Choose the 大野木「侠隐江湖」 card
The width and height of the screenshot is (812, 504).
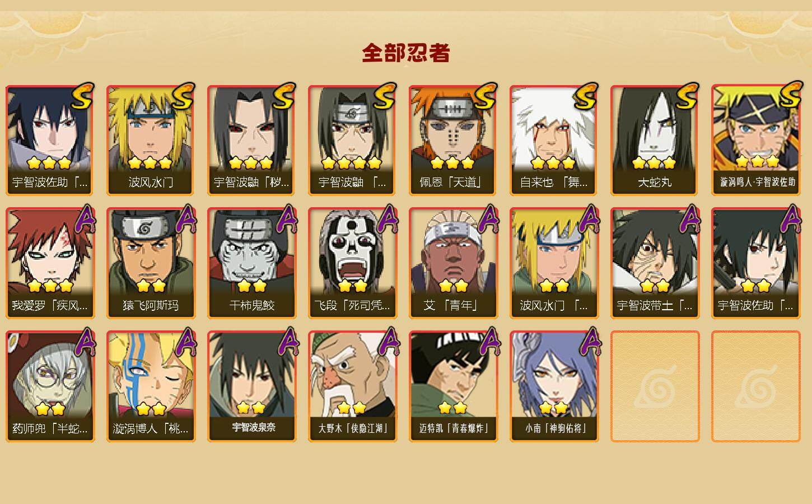352,386
